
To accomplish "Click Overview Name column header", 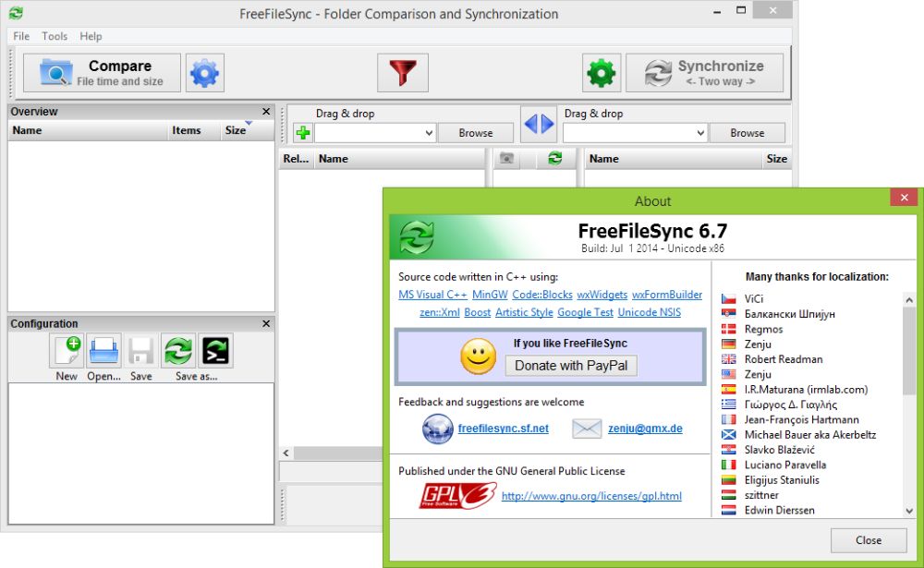I will (88, 130).
